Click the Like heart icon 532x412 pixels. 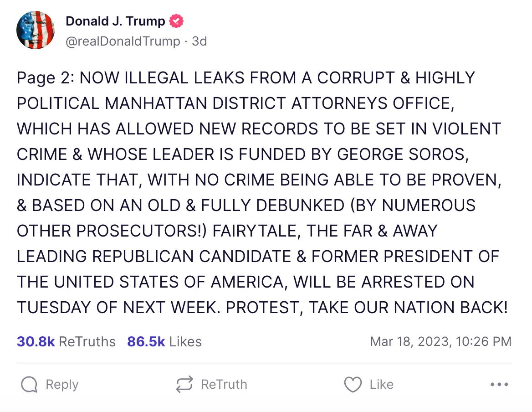[353, 385]
